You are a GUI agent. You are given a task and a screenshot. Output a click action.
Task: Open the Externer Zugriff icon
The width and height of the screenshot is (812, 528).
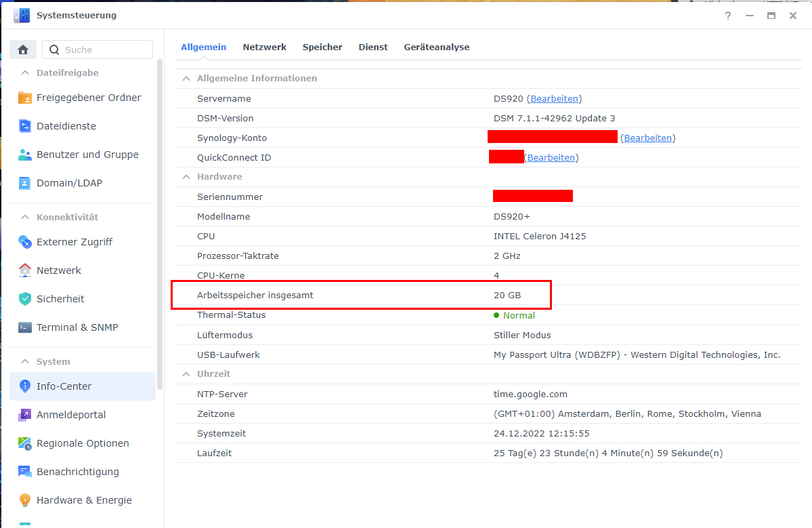(24, 242)
